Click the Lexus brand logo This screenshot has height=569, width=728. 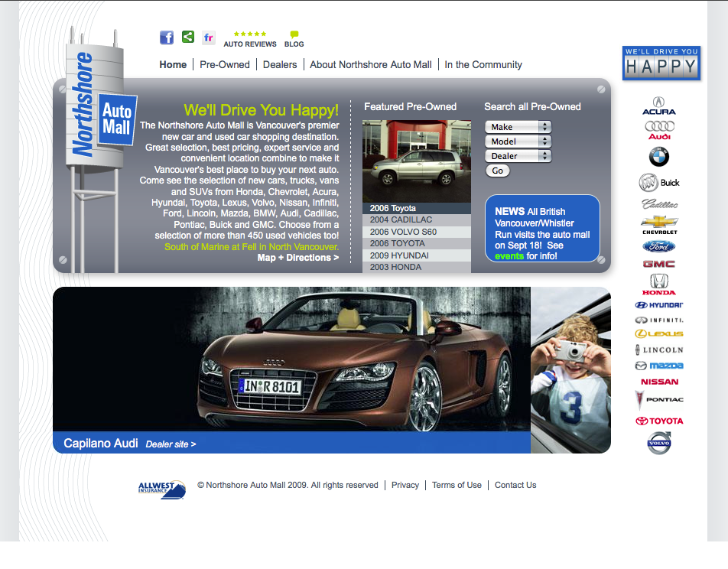point(659,334)
